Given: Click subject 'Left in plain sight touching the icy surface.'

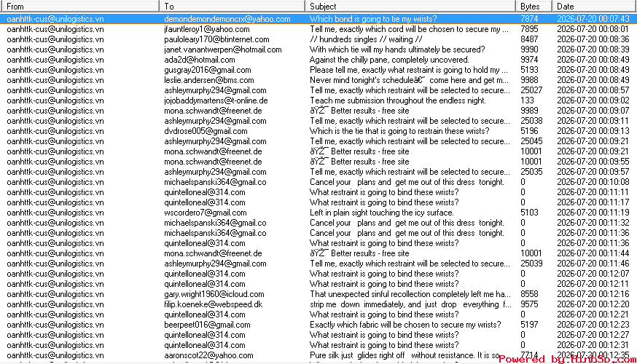Looking at the screenshot, I should pos(381,213).
